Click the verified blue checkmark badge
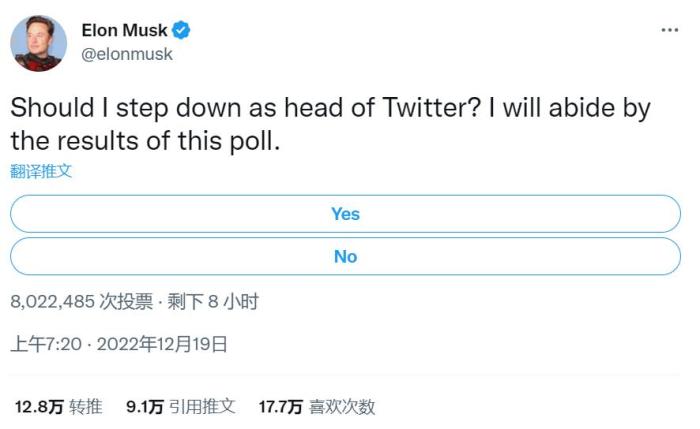The width and height of the screenshot is (700, 429). coord(182,31)
